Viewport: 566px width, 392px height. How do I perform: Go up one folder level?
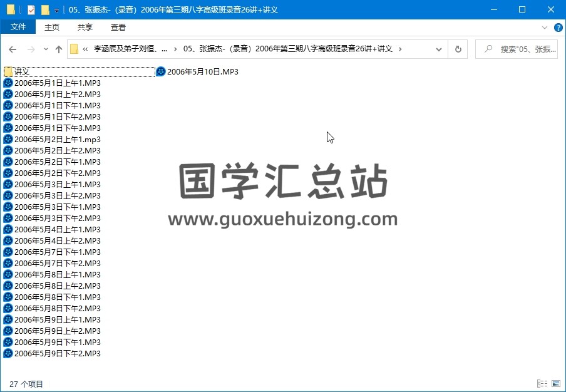click(x=59, y=49)
